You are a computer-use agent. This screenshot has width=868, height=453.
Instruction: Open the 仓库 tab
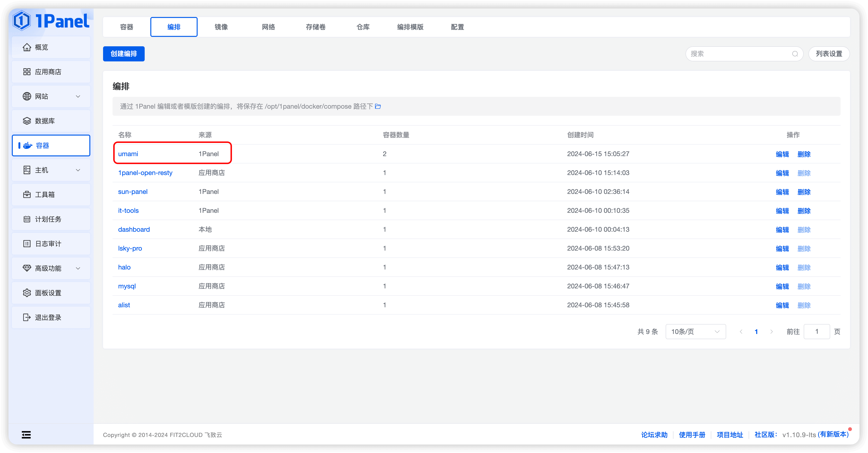click(x=363, y=27)
